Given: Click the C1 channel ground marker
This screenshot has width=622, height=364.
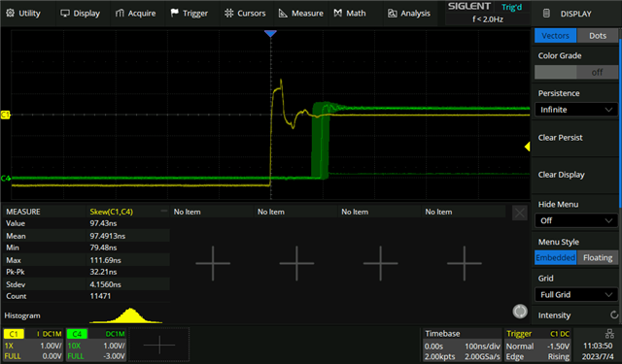Looking at the screenshot, I should point(5,115).
